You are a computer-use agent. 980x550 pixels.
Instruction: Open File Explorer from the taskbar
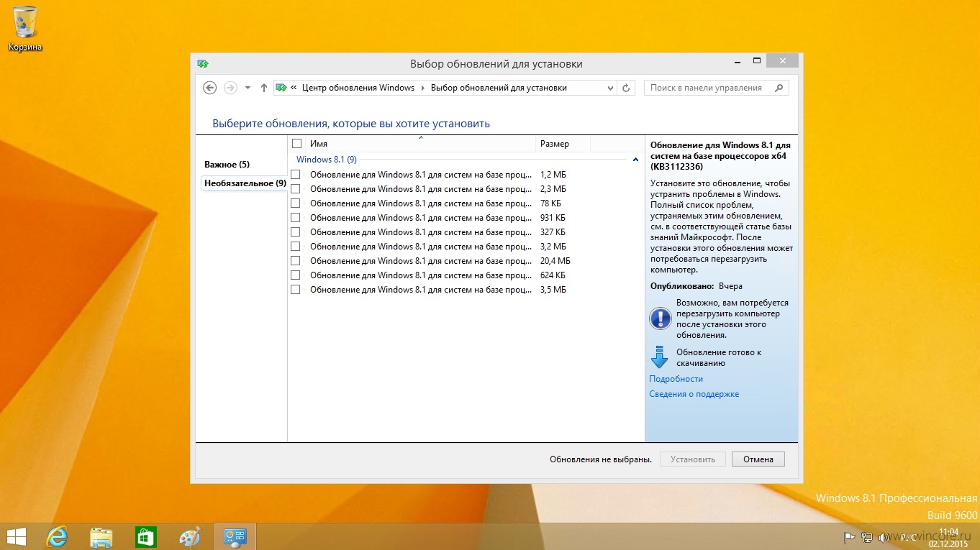[101, 536]
